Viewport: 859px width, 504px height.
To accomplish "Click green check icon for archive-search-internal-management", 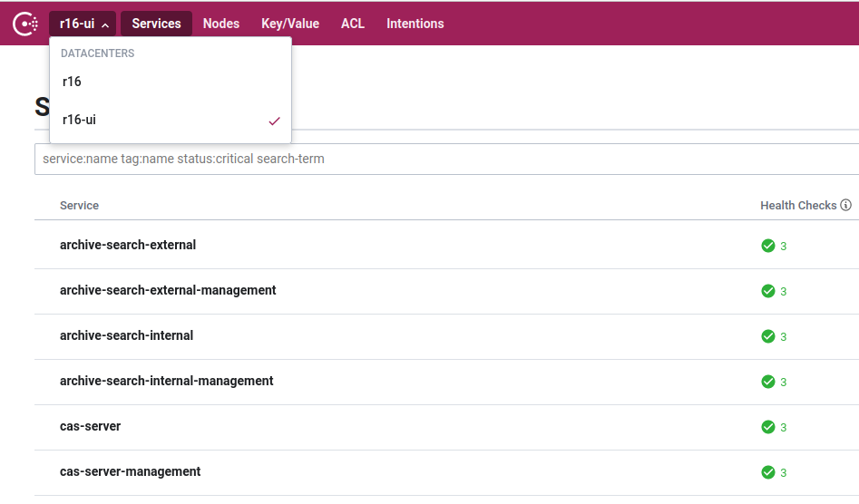I will pos(767,382).
